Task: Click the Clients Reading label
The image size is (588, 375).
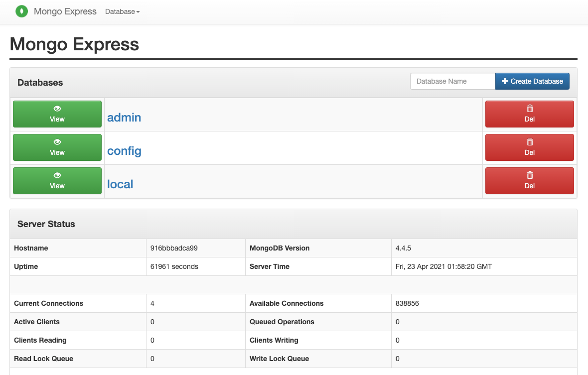Action: pyautogui.click(x=40, y=340)
